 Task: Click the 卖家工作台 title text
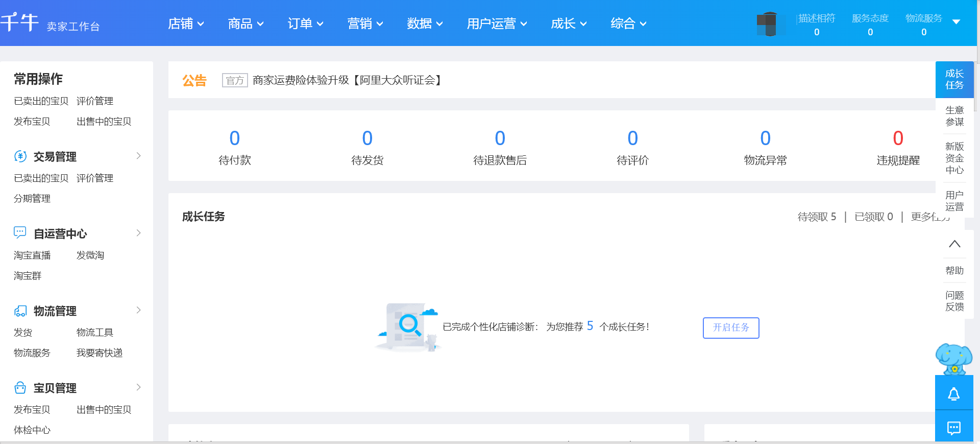click(x=73, y=27)
